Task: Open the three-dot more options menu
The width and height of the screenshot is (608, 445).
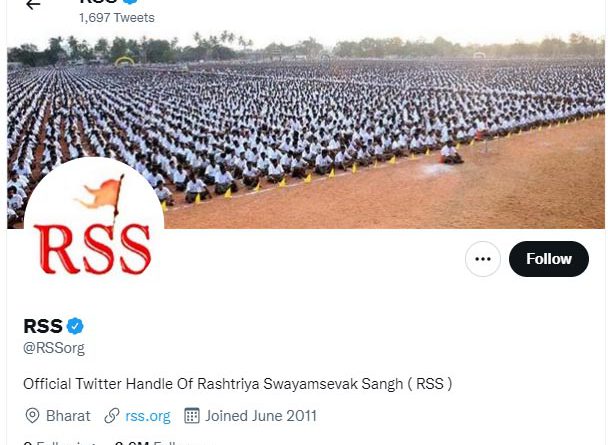Action: click(x=483, y=259)
